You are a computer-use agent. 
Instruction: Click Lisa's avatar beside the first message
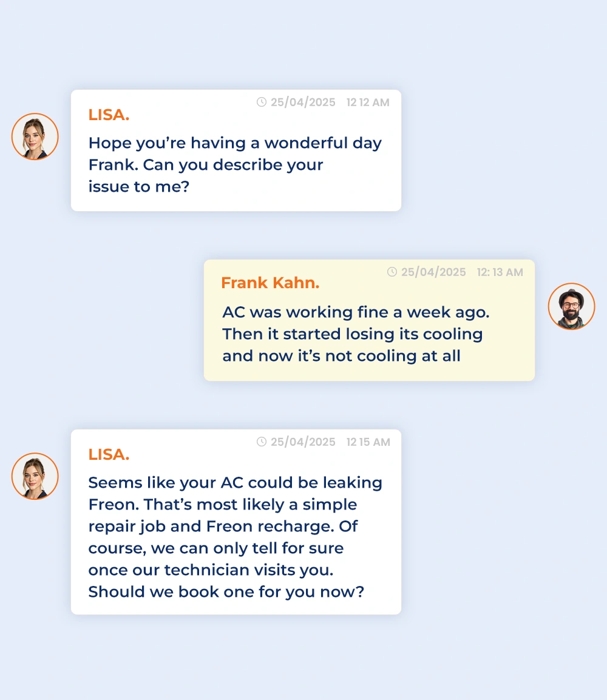click(35, 136)
